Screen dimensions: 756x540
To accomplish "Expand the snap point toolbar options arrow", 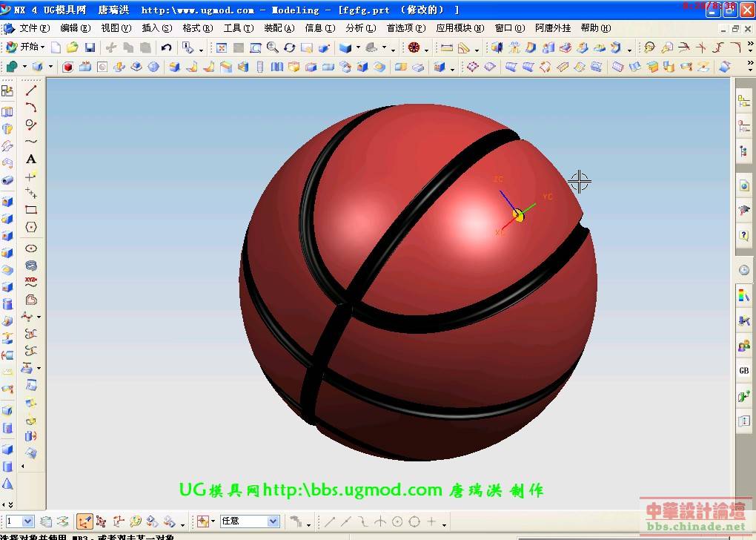I will point(444,524).
